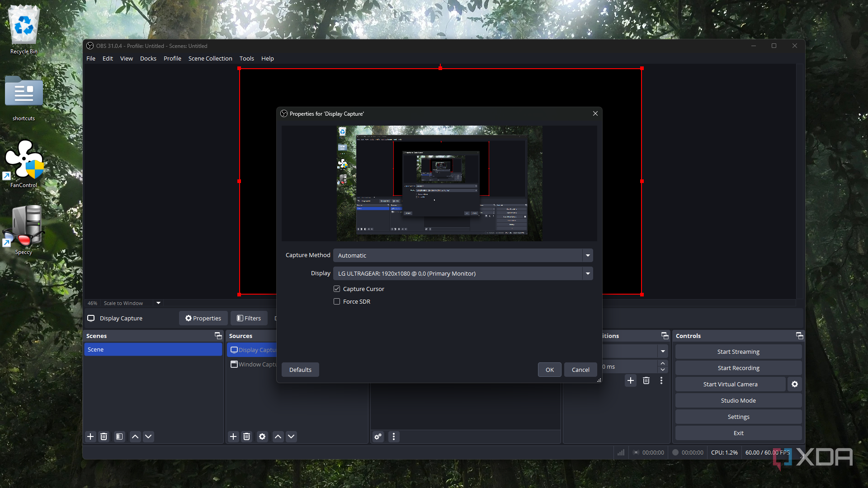This screenshot has width=868, height=488.
Task: Configure virtual camera gear icon
Action: tap(795, 384)
